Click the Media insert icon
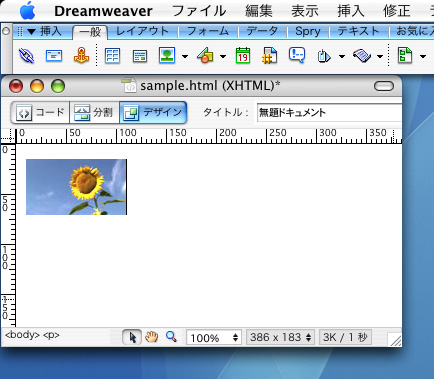Viewport: 434px width, 379px height. pyautogui.click(x=205, y=55)
